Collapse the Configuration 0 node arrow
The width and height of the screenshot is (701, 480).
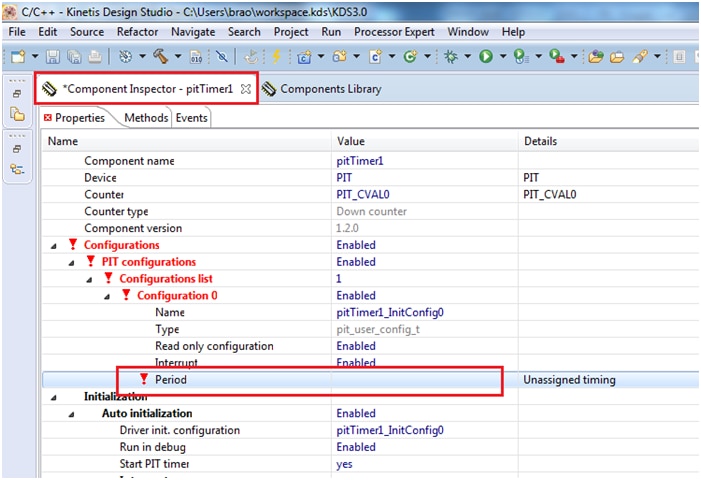[107, 296]
